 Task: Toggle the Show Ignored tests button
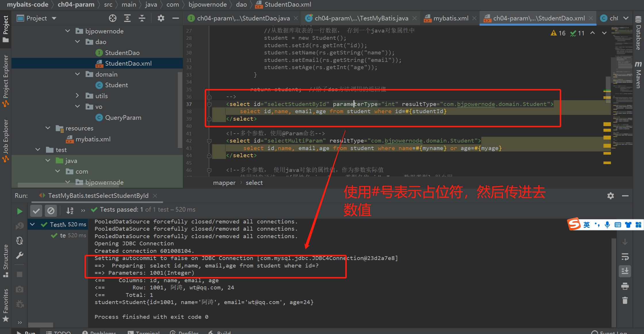tap(51, 211)
